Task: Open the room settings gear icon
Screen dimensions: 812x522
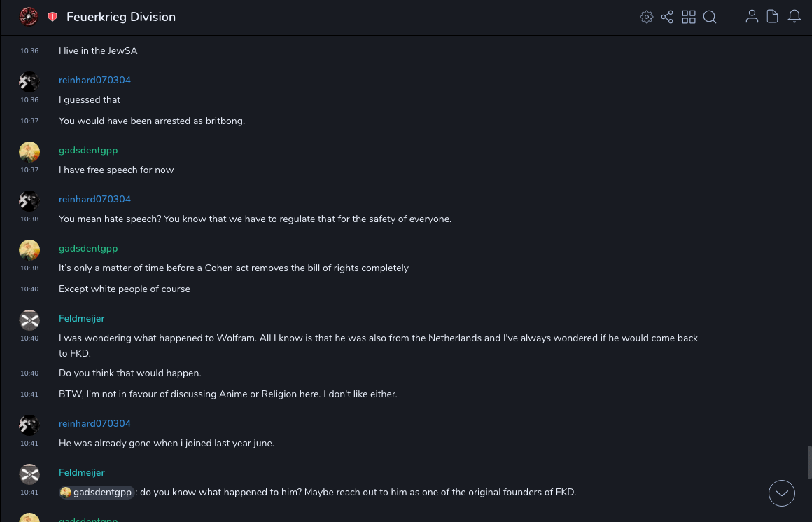Action: click(647, 17)
